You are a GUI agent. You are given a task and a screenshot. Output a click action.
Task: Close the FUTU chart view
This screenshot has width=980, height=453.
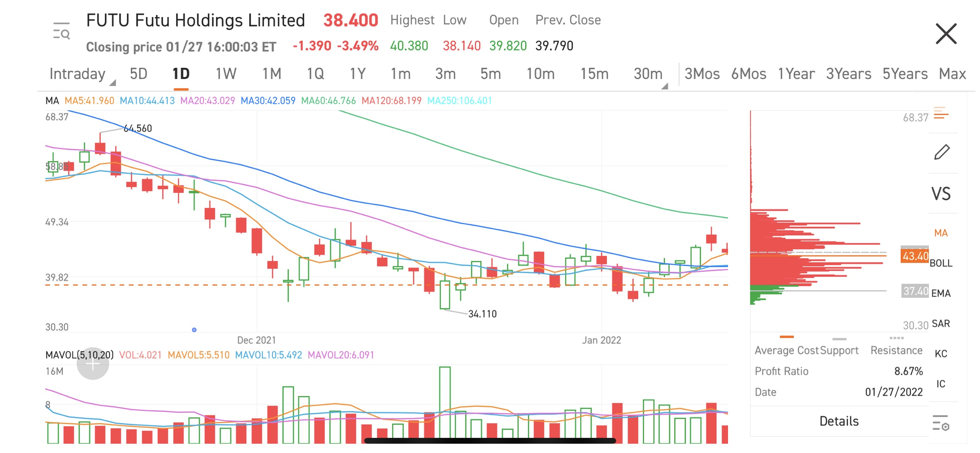(x=946, y=34)
